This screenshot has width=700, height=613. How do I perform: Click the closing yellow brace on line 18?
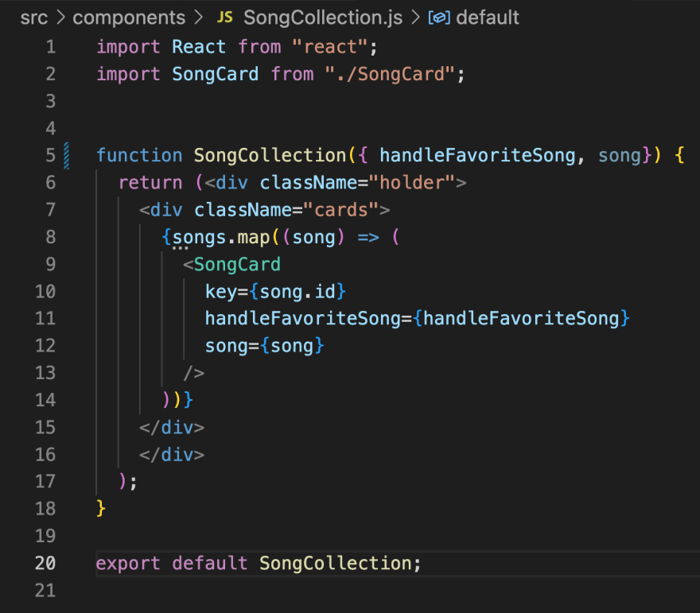pyautogui.click(x=101, y=509)
